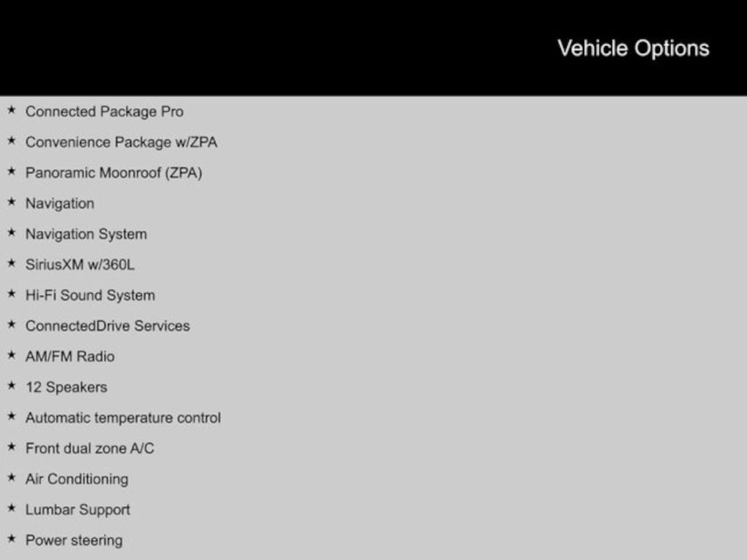Click the star icon beside Power steering

coord(11,539)
